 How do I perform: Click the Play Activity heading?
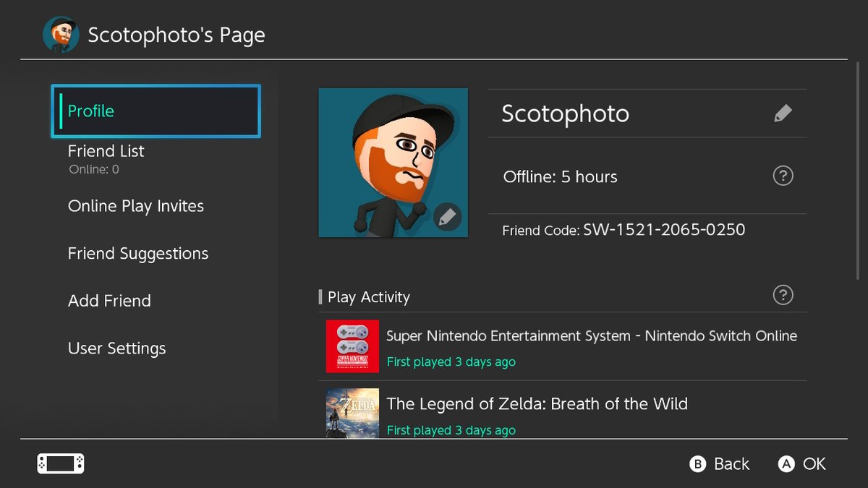369,297
